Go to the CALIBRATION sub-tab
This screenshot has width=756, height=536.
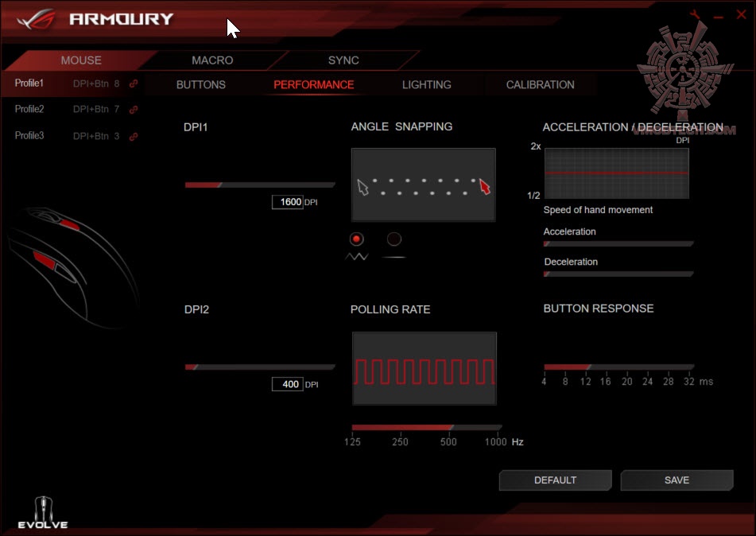coord(540,85)
